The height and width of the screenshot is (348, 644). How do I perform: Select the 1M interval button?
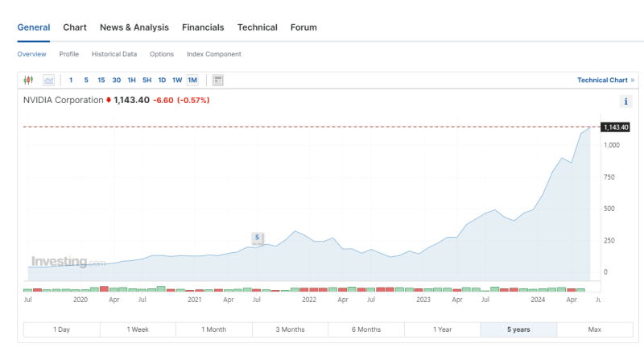pyautogui.click(x=192, y=80)
